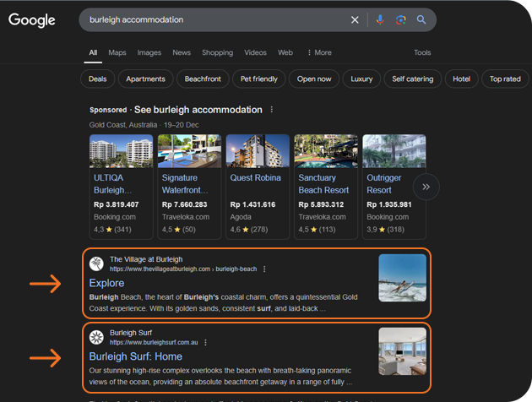Click The Village at Burleigh palm favicon
532x402 pixels.
(x=96, y=263)
